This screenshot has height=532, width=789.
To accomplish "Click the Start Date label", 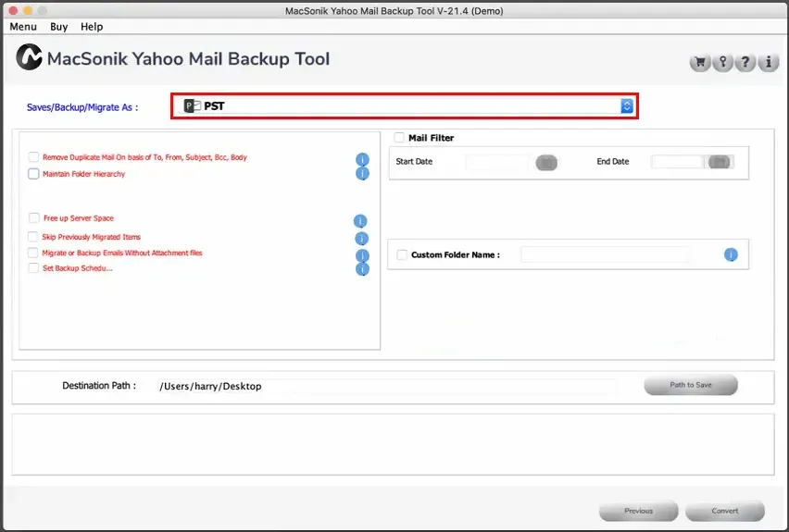I will pyautogui.click(x=414, y=161).
